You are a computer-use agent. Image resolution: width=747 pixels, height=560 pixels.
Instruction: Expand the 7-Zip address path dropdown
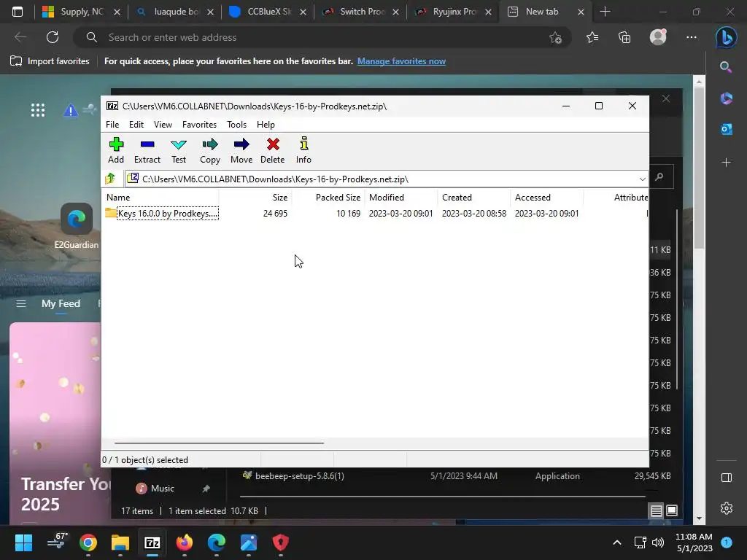[x=642, y=179]
